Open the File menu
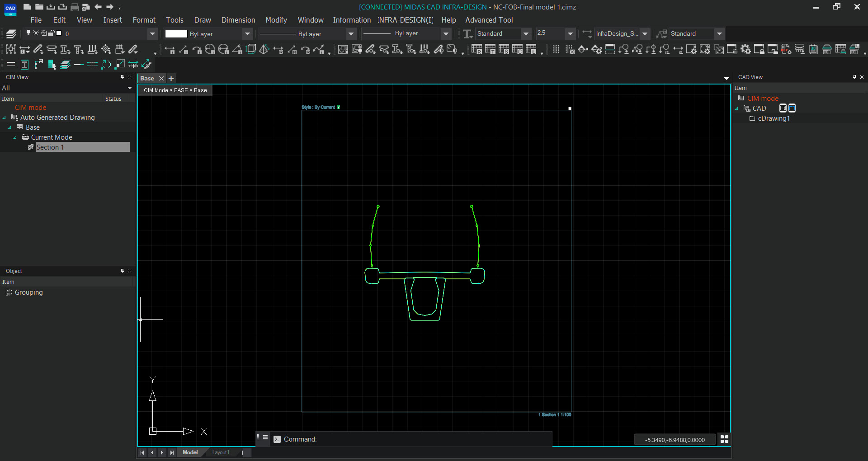Image resolution: width=868 pixels, height=461 pixels. [36, 20]
